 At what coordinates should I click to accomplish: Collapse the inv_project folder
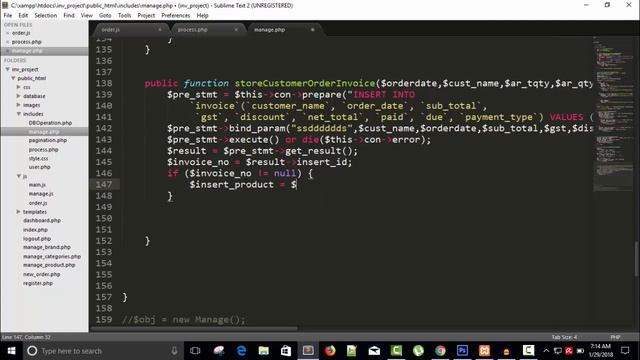7,69
